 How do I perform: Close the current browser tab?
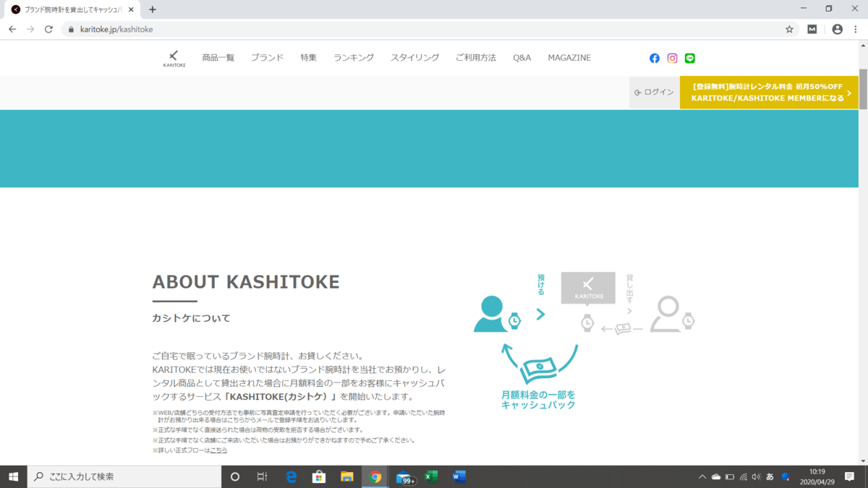pos(131,9)
